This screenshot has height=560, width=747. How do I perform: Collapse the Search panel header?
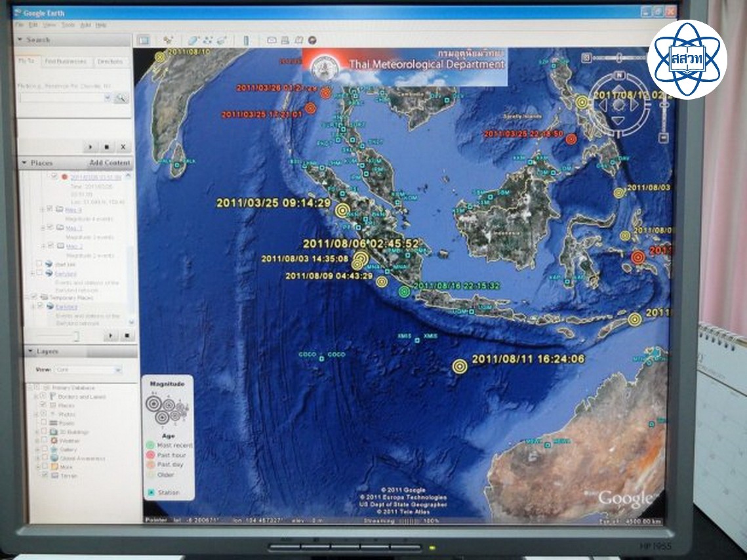click(x=20, y=40)
